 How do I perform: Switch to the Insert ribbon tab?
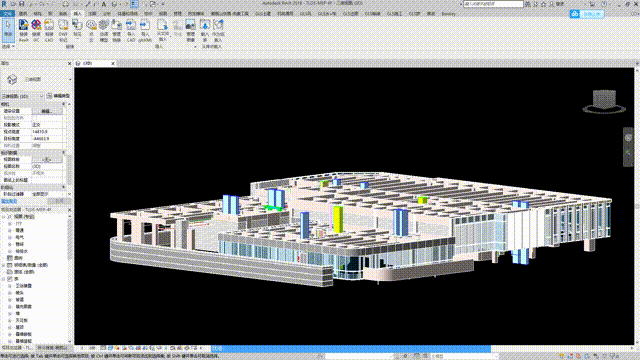coord(77,13)
